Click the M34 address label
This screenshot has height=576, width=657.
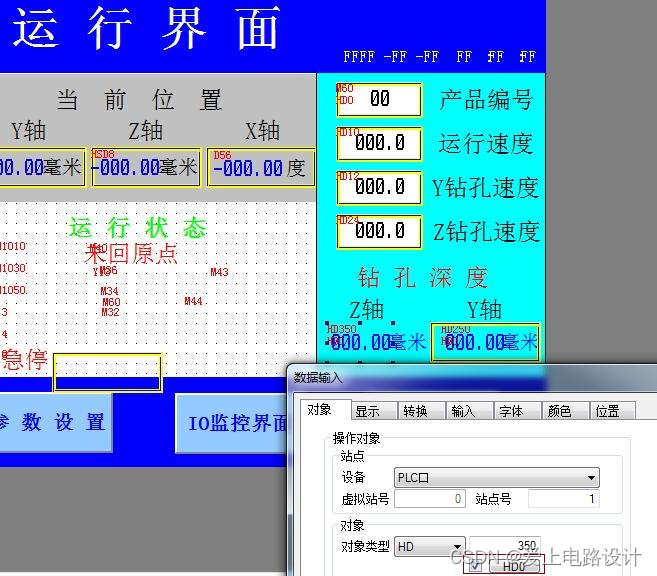click(109, 291)
